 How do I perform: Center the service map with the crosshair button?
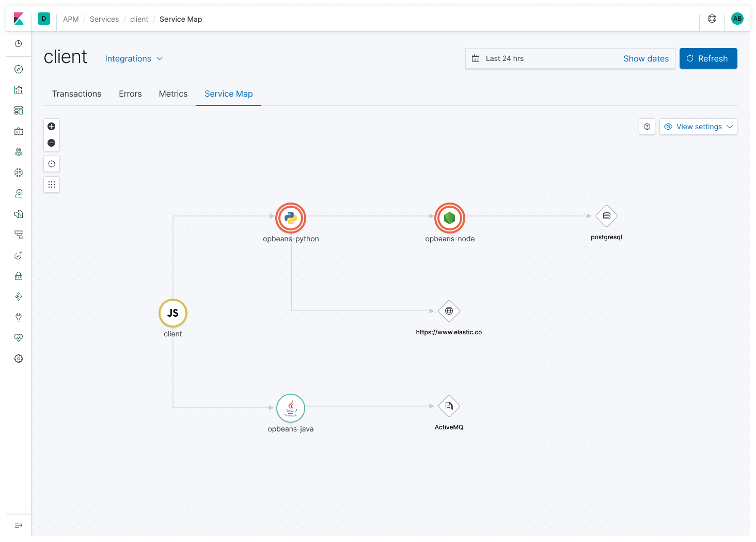tap(51, 164)
